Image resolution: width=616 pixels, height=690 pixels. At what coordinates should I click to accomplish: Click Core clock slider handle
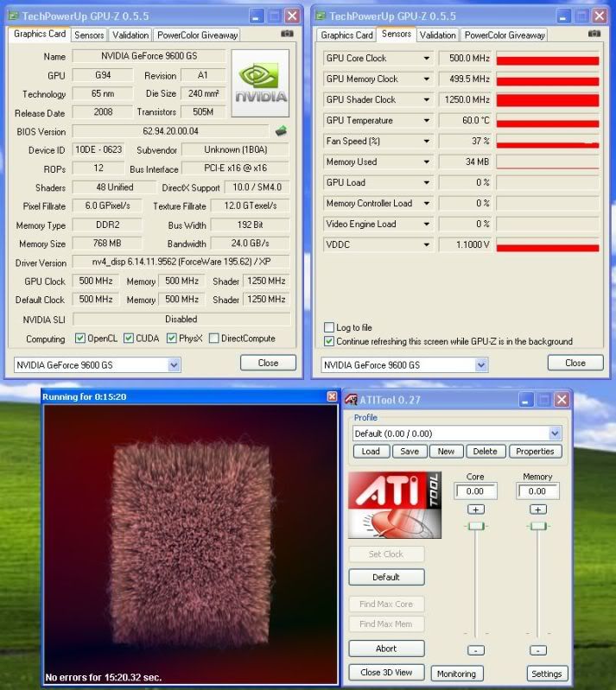point(476,526)
